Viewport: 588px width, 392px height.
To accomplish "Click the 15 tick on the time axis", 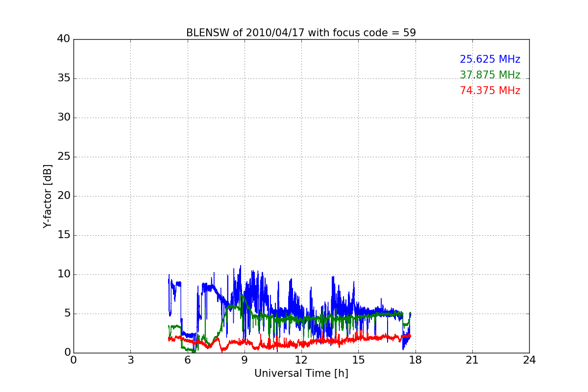I will click(358, 360).
